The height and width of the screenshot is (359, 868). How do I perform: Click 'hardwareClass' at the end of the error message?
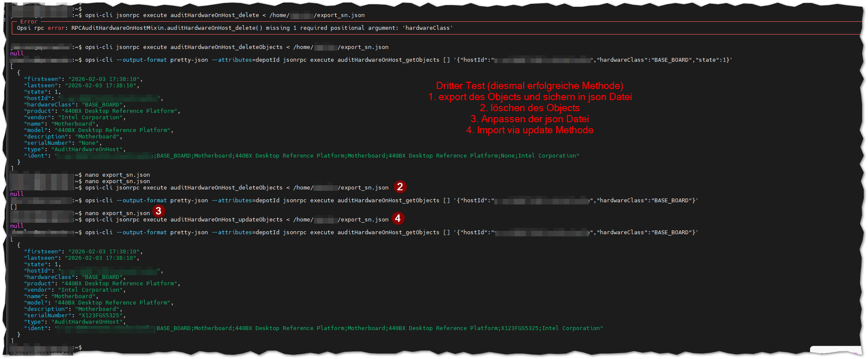click(x=427, y=28)
